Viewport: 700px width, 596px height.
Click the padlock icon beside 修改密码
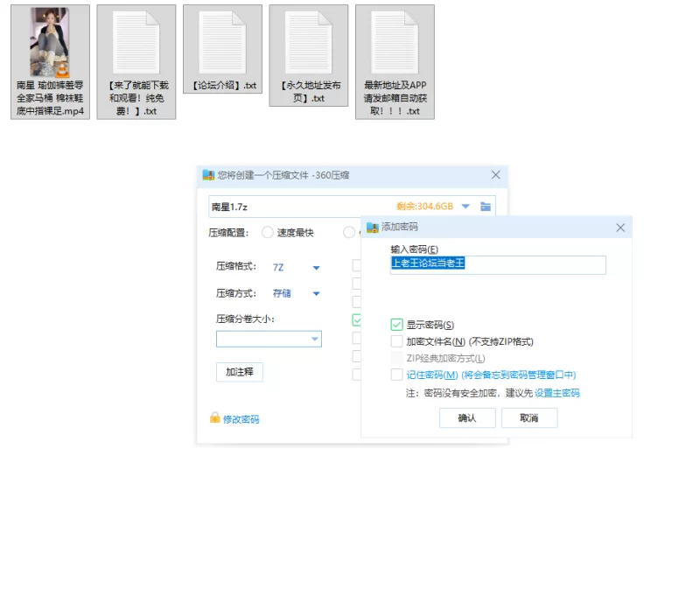(x=214, y=417)
